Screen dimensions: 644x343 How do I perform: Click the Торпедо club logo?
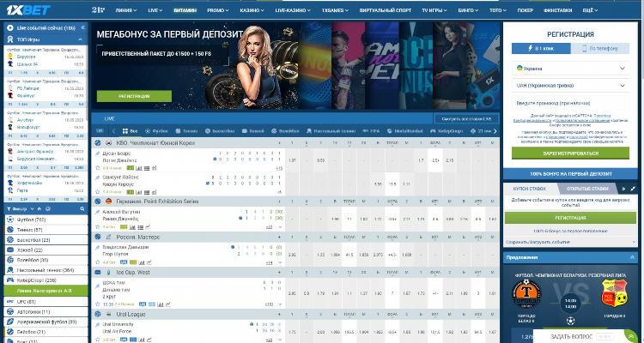pyautogui.click(x=526, y=294)
